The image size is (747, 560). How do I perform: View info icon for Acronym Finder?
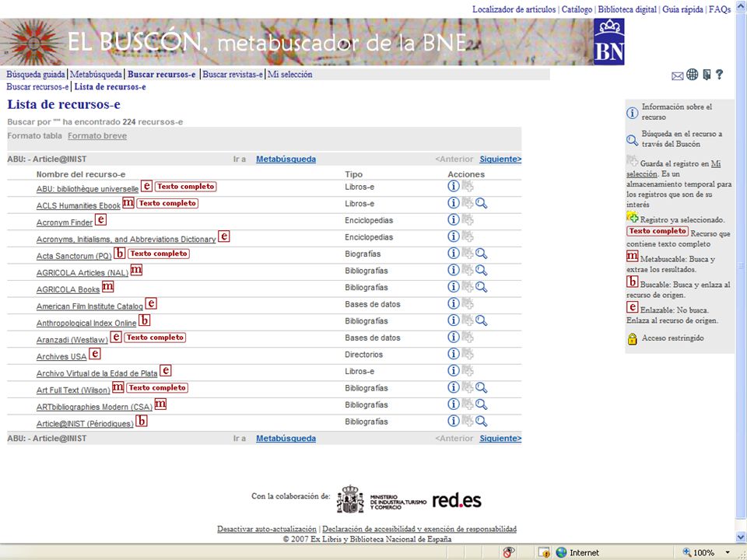click(453, 219)
